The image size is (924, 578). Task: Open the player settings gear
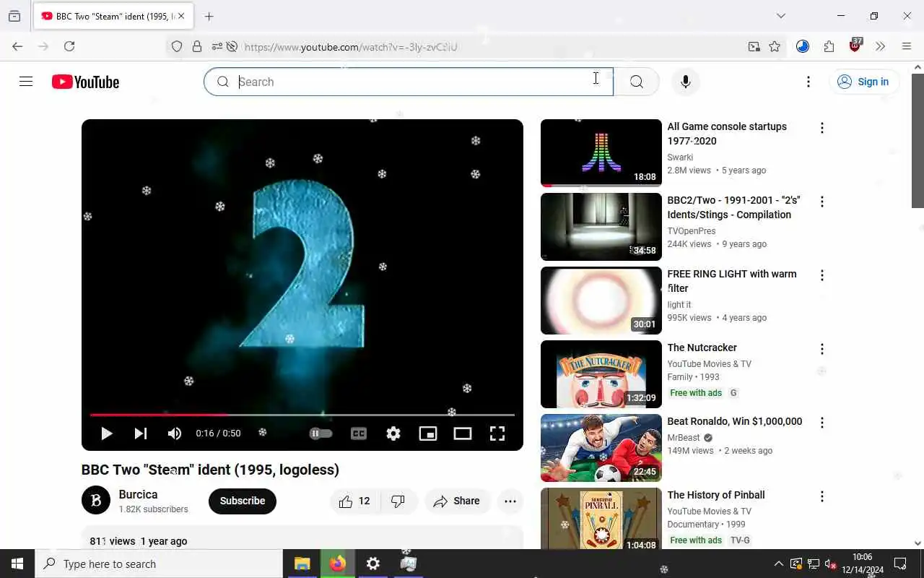click(393, 433)
